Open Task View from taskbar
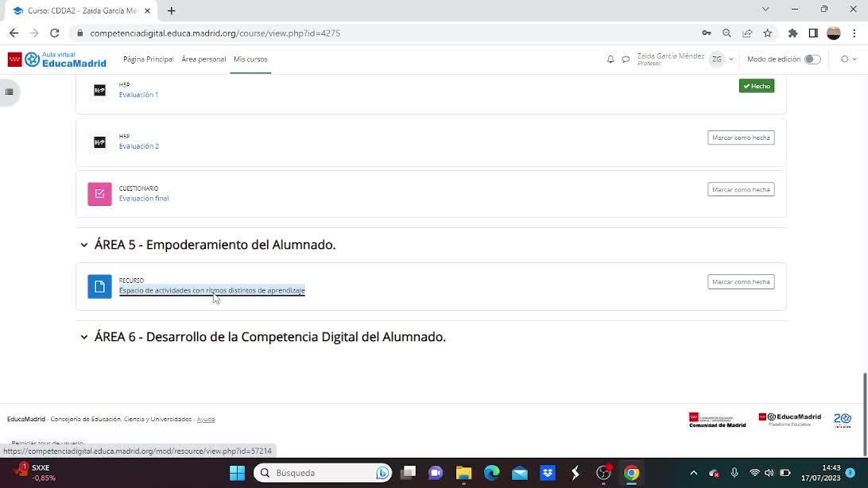The image size is (868, 488). pos(408,473)
